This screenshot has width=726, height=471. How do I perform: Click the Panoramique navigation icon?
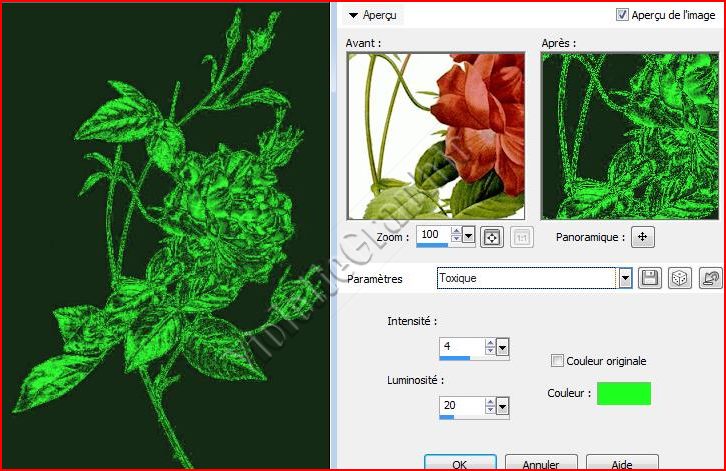[x=643, y=237]
